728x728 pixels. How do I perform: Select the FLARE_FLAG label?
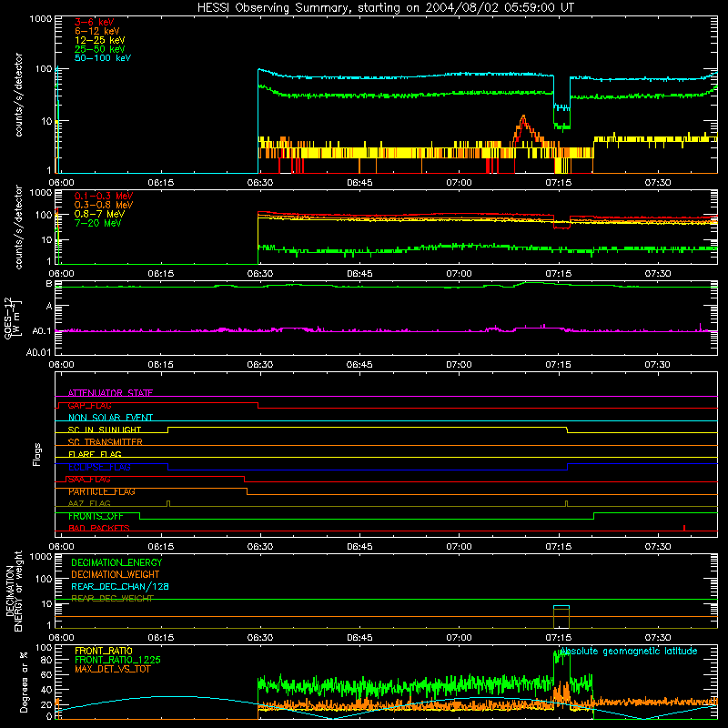tap(95, 454)
